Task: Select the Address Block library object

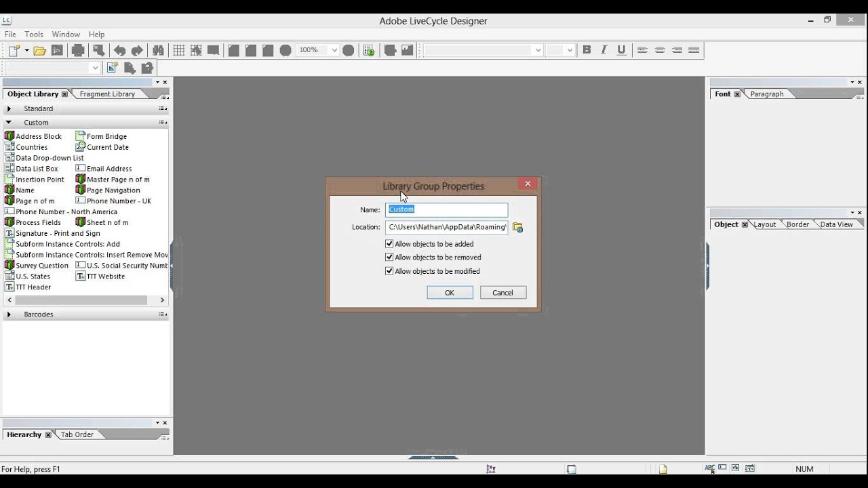Action: [x=33, y=136]
